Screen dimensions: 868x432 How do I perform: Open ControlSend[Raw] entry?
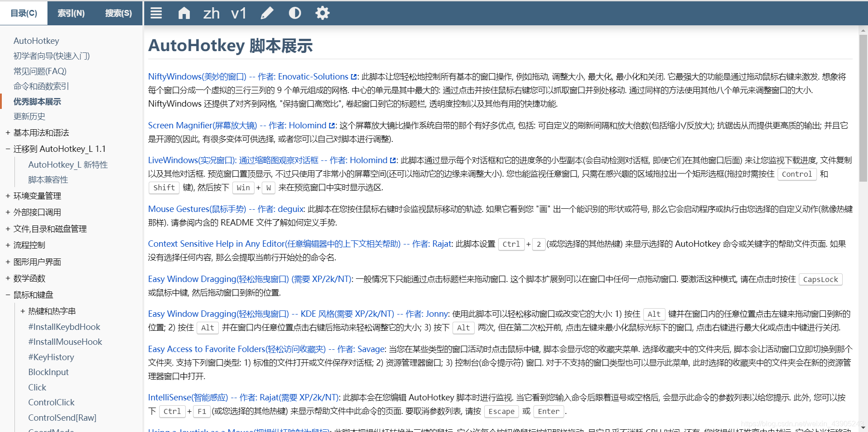click(x=62, y=418)
